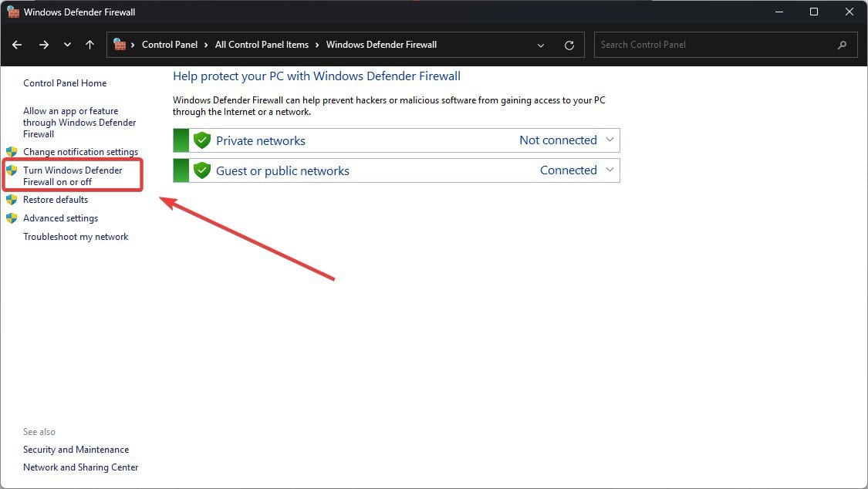The width and height of the screenshot is (868, 489).
Task: Click the shield icon beside Change notification settings
Action: [12, 151]
